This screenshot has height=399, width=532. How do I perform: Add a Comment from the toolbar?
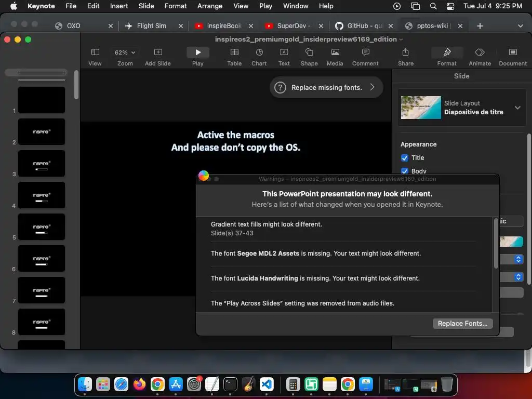[x=365, y=52]
